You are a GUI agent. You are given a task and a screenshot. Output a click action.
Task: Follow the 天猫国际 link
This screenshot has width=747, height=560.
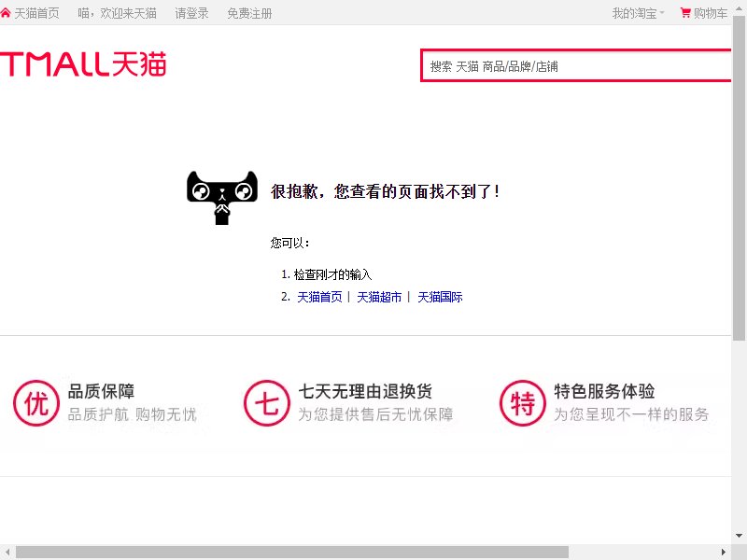pos(440,297)
